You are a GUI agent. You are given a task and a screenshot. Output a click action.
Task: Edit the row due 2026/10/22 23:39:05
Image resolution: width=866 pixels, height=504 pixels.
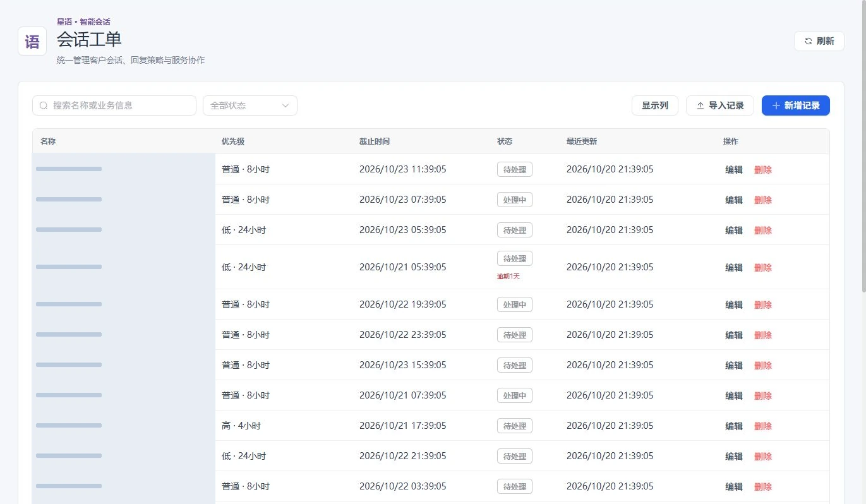coord(734,335)
